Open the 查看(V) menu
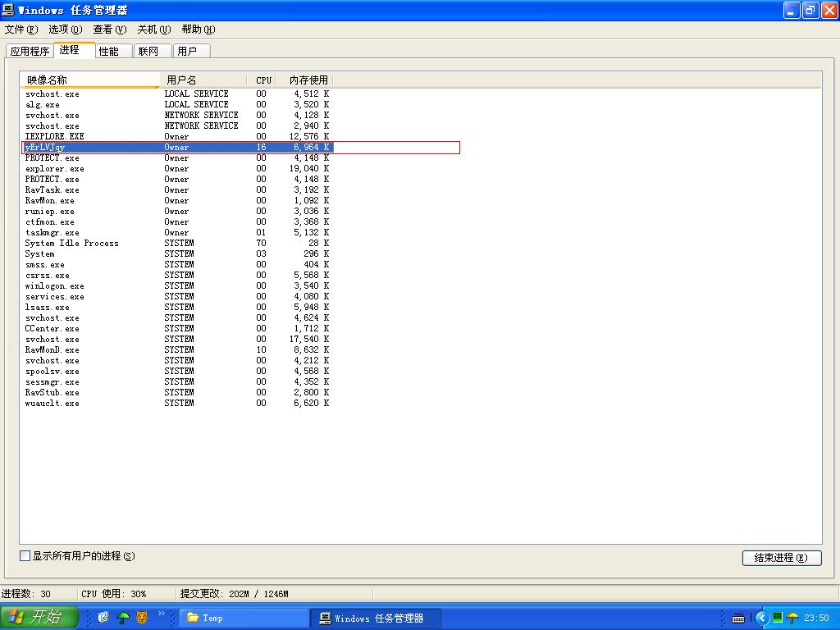This screenshot has width=840, height=630. [110, 29]
